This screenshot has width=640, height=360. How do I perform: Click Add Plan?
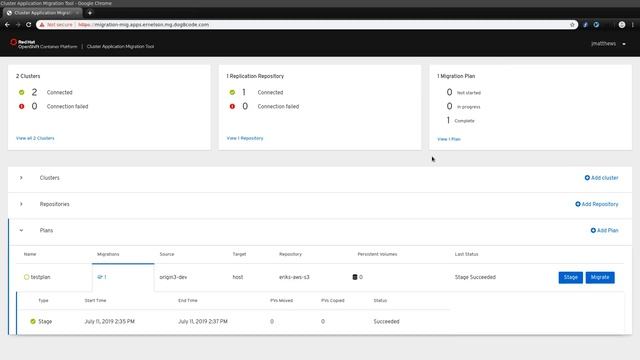[x=604, y=231]
